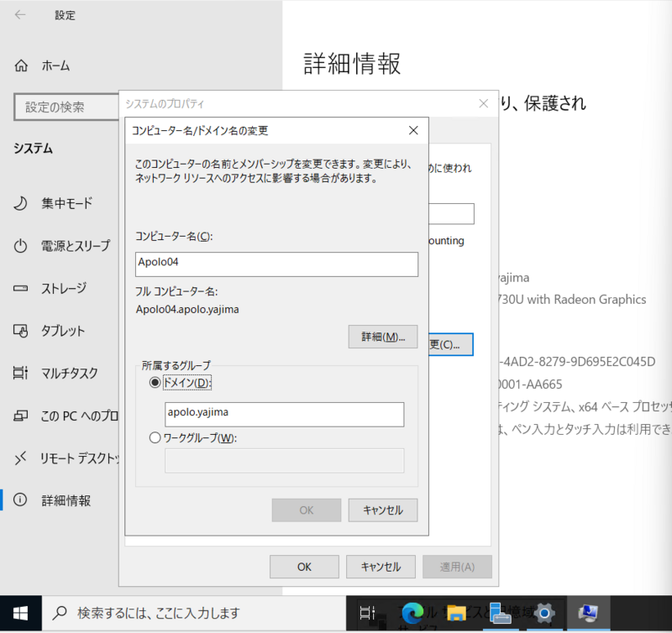The height and width of the screenshot is (633, 672).
Task: Select the ワークグループ(W) radio button
Action: 155,437
